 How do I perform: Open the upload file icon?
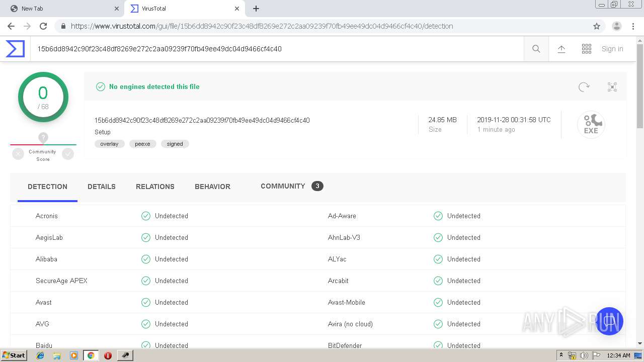[561, 49]
